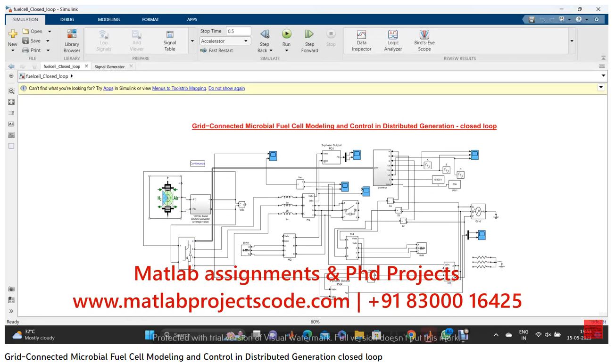615x364 pixels.
Task: Select the Signal Generator model tab
Action: tap(109, 66)
